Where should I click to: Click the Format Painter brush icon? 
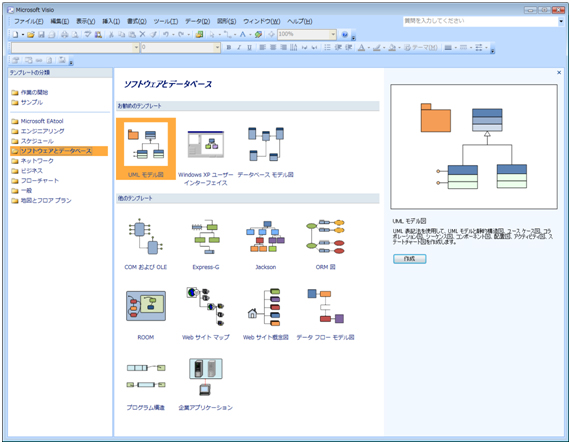tap(153, 35)
